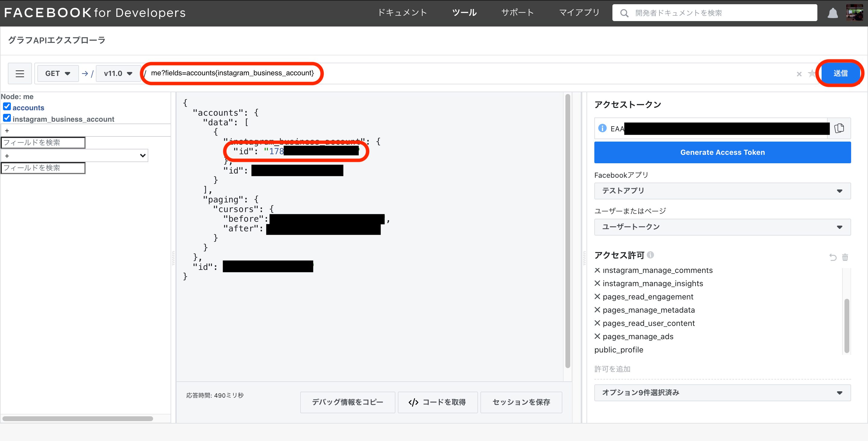The width and height of the screenshot is (868, 441).
Task: Click the 応答時間: 490ミリ秒 text
Action: coord(215,395)
